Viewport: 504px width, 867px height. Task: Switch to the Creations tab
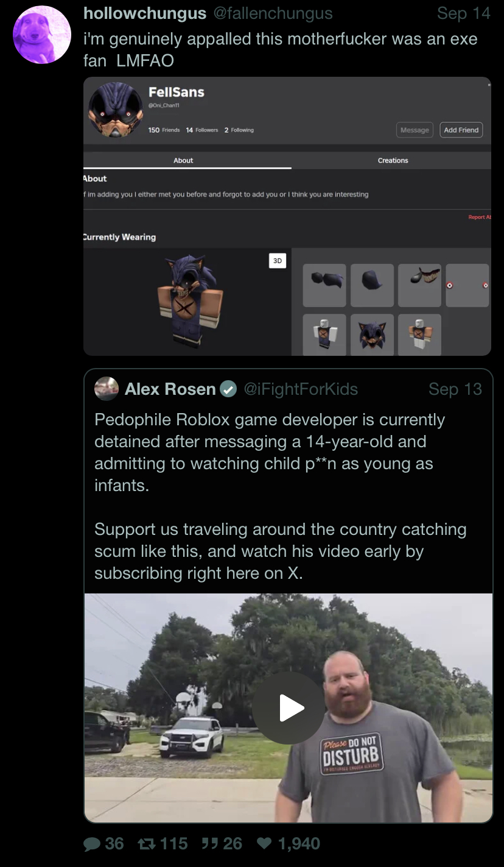pyautogui.click(x=393, y=160)
